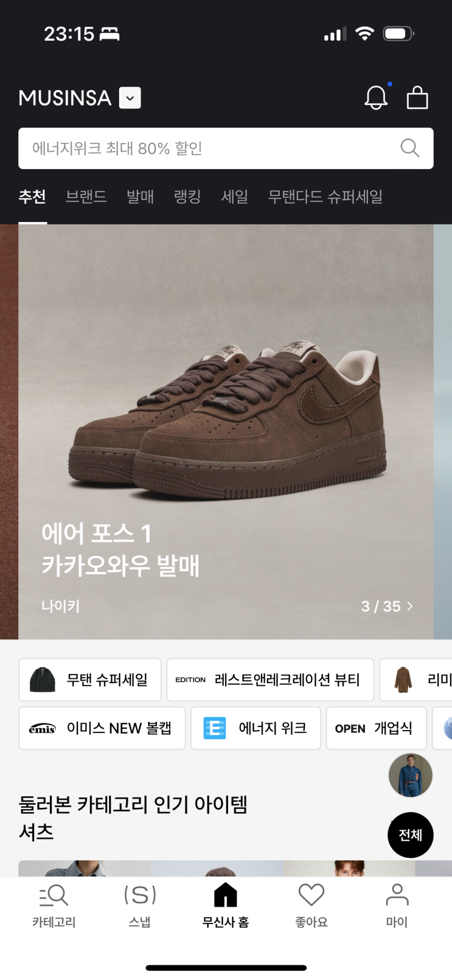Go to 무신사 홈 house icon

(x=226, y=905)
